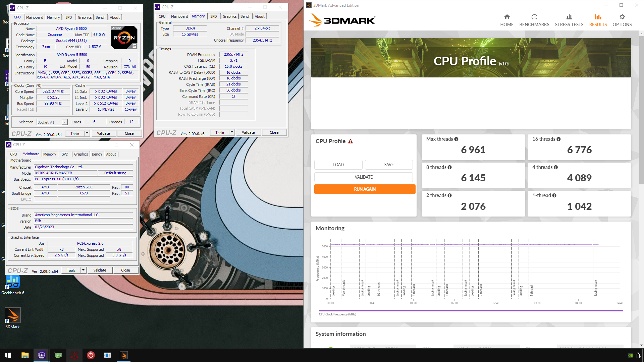Click Tools button in CPU-Z Mainboard window
The image size is (644, 362).
click(x=71, y=270)
